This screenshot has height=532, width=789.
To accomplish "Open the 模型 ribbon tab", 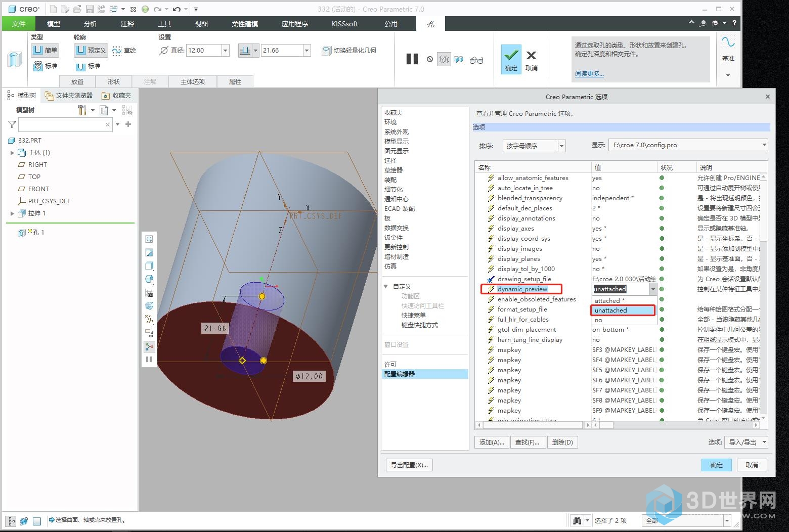I will [53, 24].
